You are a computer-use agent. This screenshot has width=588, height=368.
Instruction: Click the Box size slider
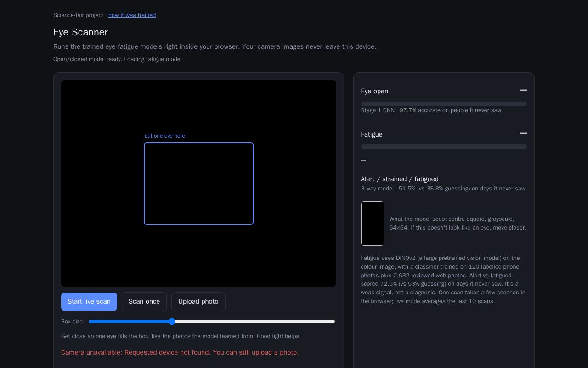[x=212, y=322]
